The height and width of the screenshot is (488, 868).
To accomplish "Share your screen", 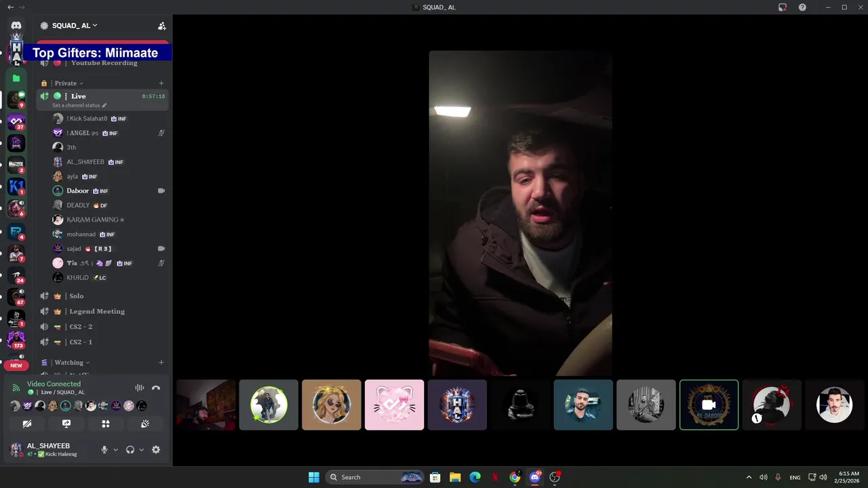I will click(66, 424).
